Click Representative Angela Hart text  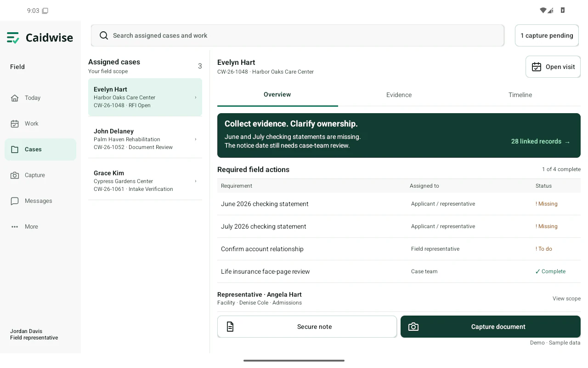(260, 294)
